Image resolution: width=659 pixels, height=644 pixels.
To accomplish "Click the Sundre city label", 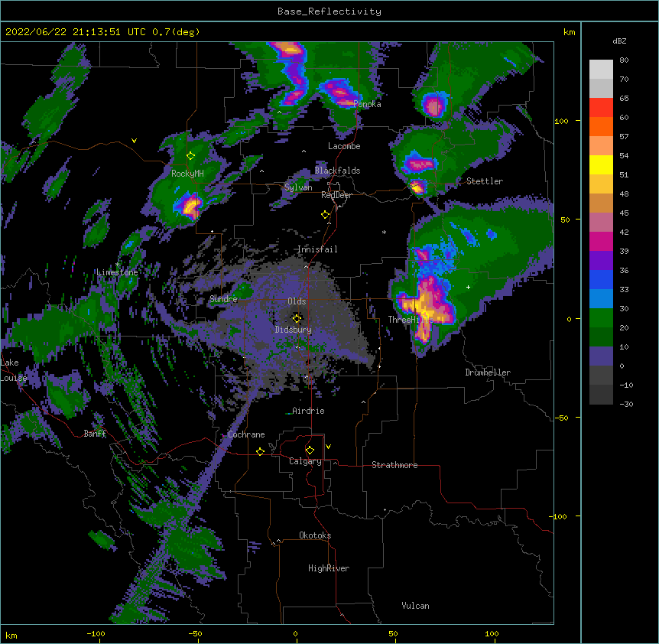I will coord(223,299).
